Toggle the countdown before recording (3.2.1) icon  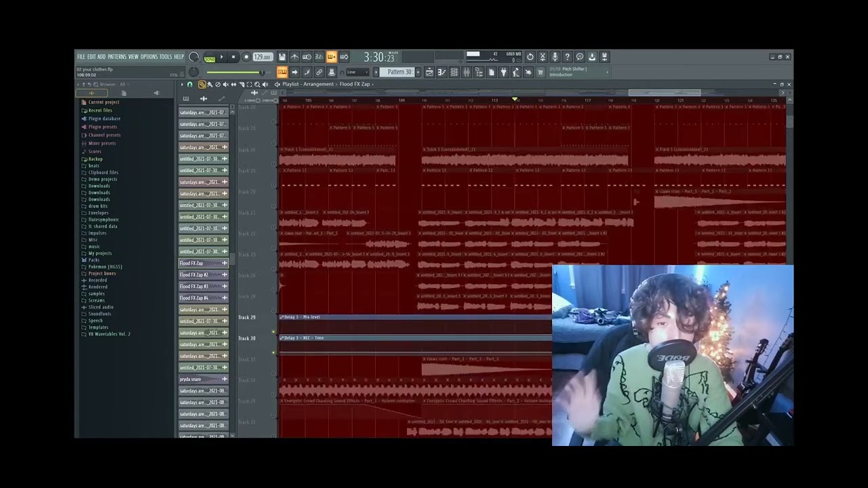(x=319, y=57)
